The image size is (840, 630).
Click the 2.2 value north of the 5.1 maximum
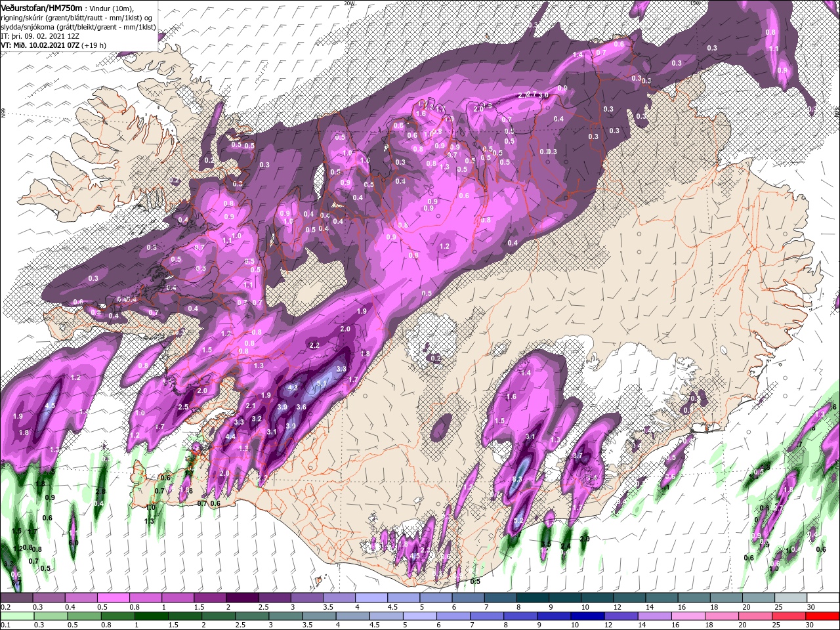tap(314, 345)
